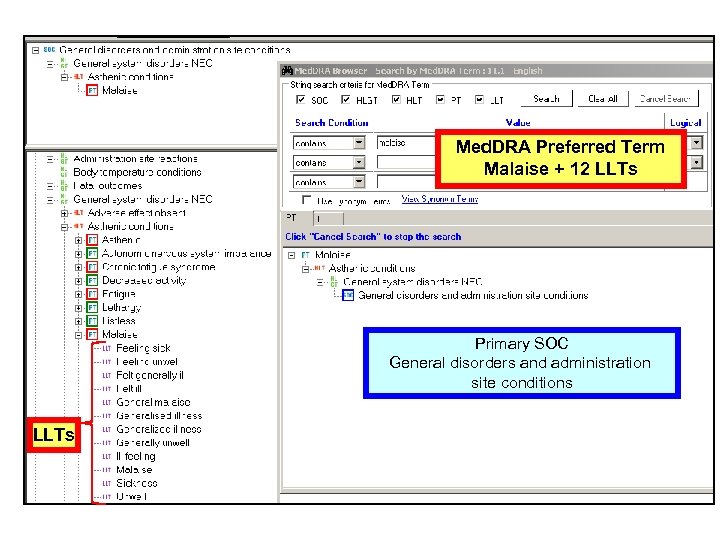Click the PT icon beside top Malaise
Image resolution: width=720 pixels, height=540 pixels.
(92, 90)
